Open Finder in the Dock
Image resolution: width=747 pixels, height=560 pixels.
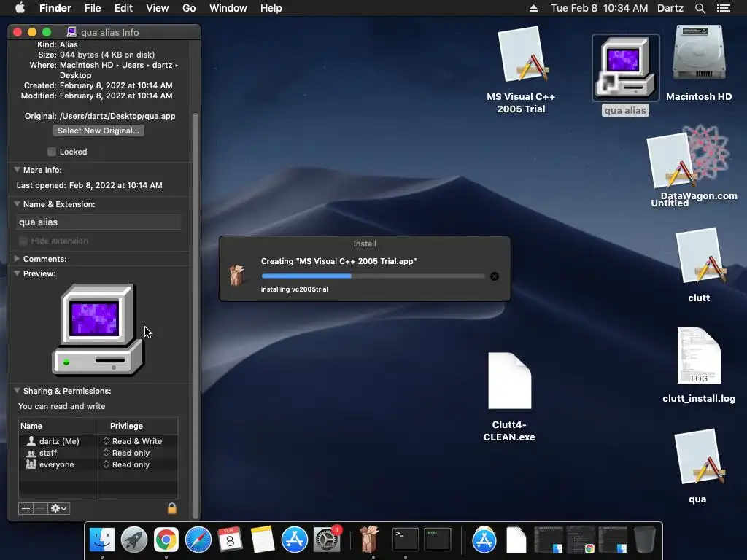point(102,540)
